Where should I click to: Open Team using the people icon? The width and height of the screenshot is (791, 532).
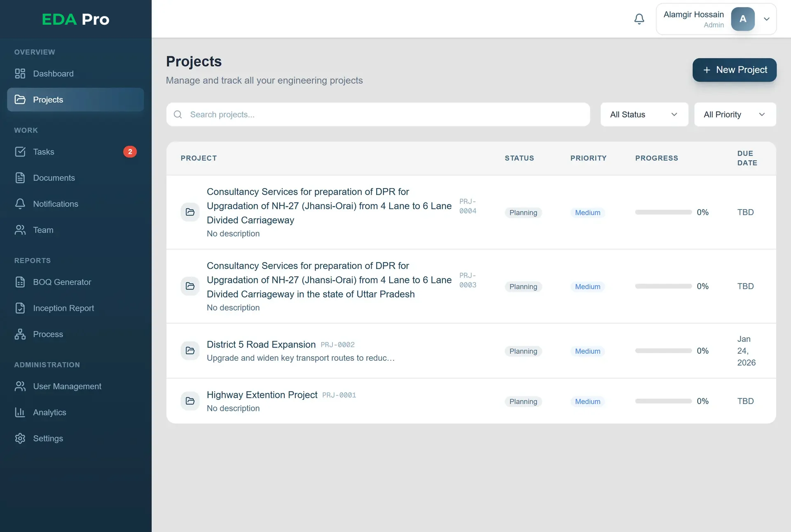point(21,230)
